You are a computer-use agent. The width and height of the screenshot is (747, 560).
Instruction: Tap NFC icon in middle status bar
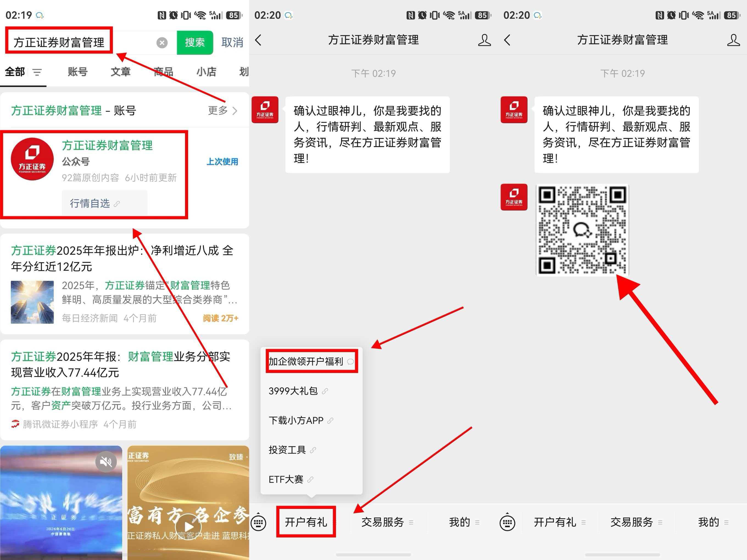click(411, 15)
